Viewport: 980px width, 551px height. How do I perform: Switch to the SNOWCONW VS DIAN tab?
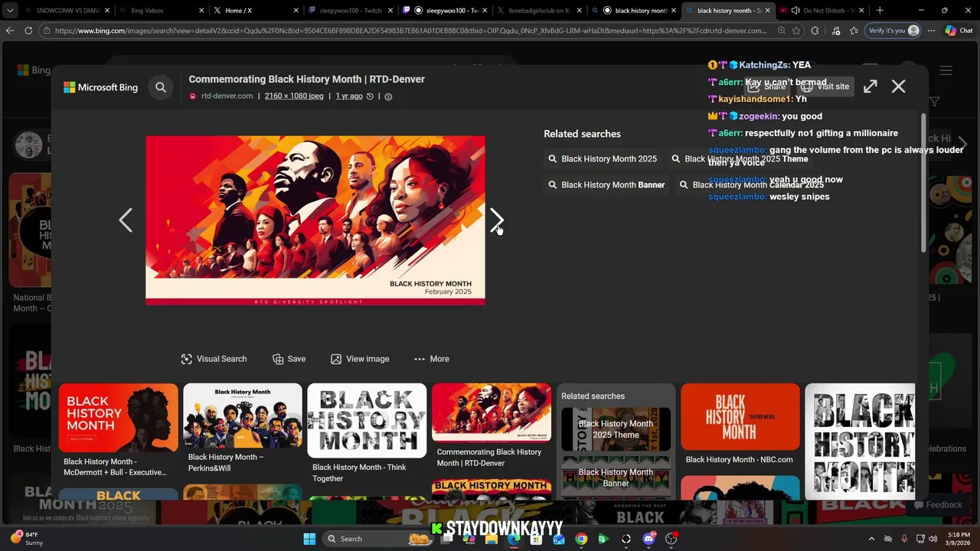click(x=67, y=11)
